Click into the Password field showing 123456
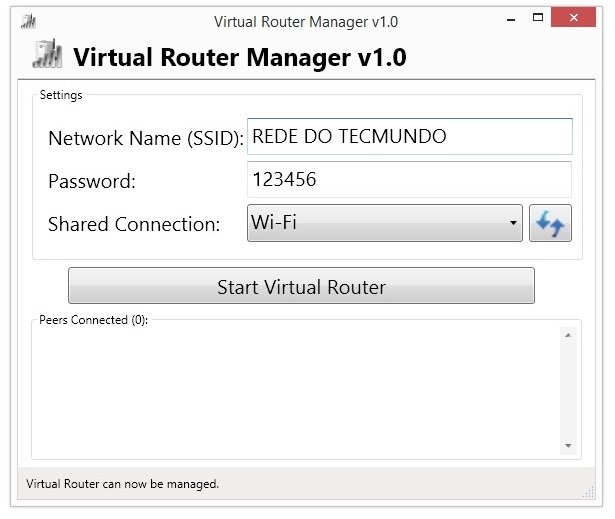This screenshot has width=615, height=519. click(409, 179)
